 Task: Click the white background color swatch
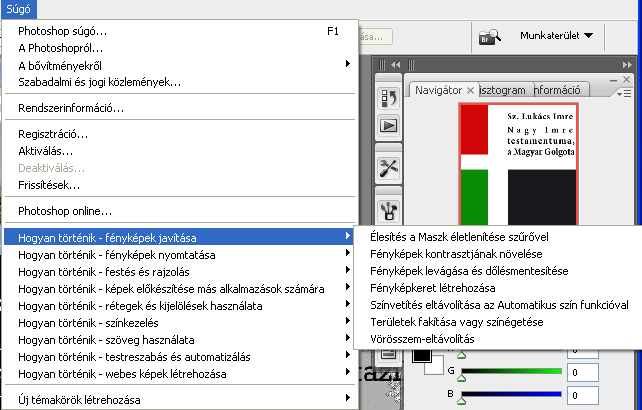434,366
